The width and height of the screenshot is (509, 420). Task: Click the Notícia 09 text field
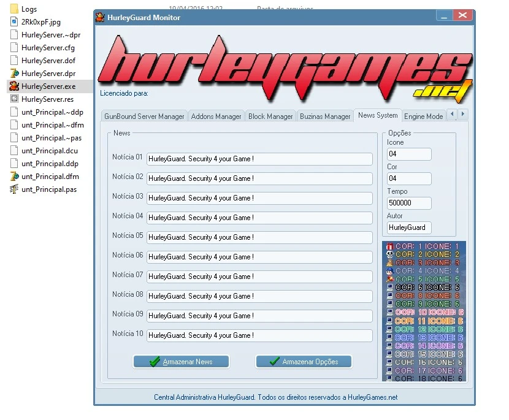pyautogui.click(x=259, y=316)
